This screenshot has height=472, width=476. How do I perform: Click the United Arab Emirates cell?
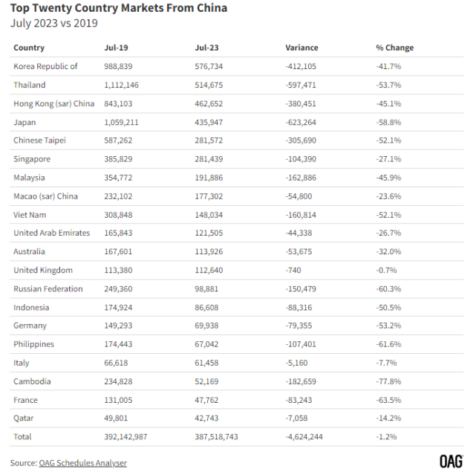click(51, 233)
